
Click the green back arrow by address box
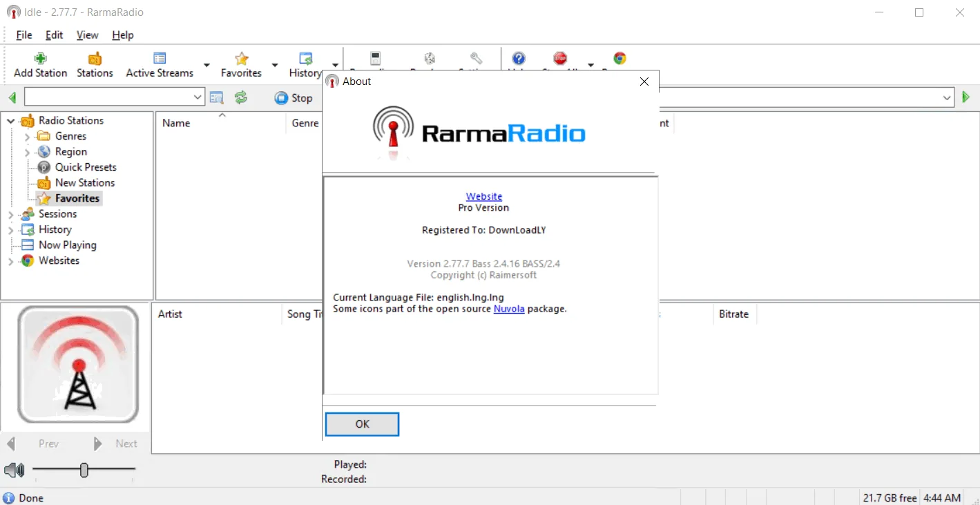pos(12,97)
